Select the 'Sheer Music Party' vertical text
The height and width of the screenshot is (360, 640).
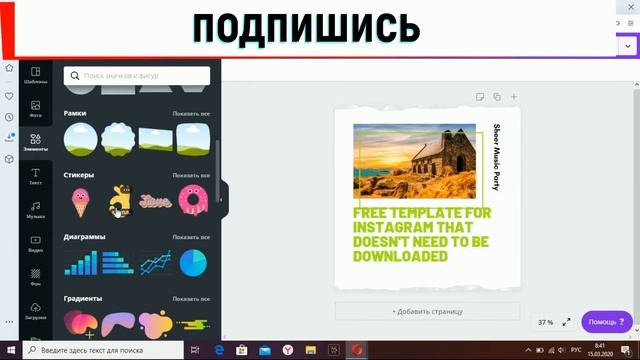coord(496,157)
